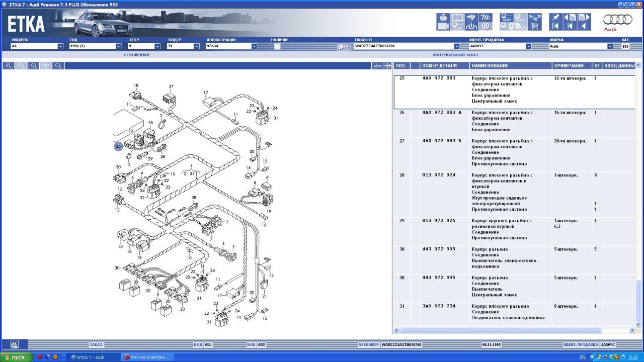Select part number 4A0 972 883 B
This screenshot has width=644, height=362.
pyautogui.click(x=442, y=141)
